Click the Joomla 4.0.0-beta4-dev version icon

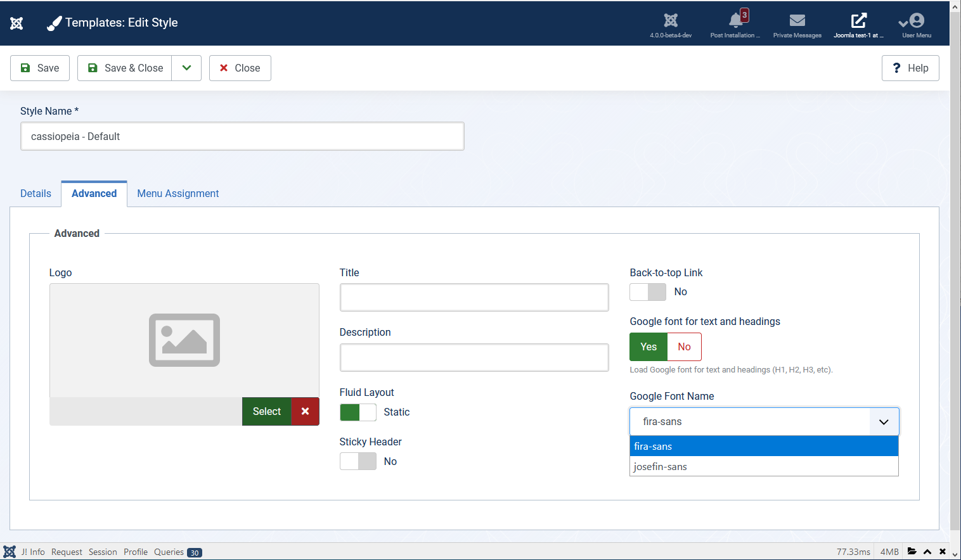pyautogui.click(x=671, y=25)
